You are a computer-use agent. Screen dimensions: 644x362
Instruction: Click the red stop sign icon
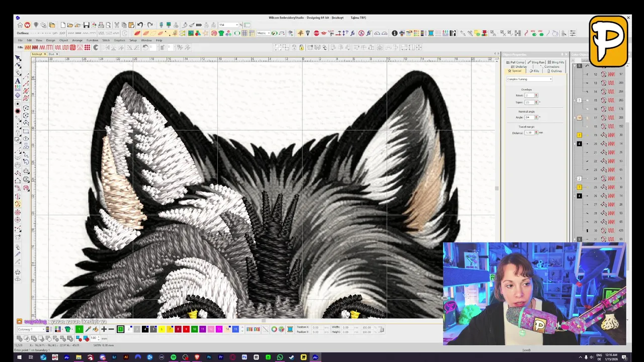(x=316, y=33)
